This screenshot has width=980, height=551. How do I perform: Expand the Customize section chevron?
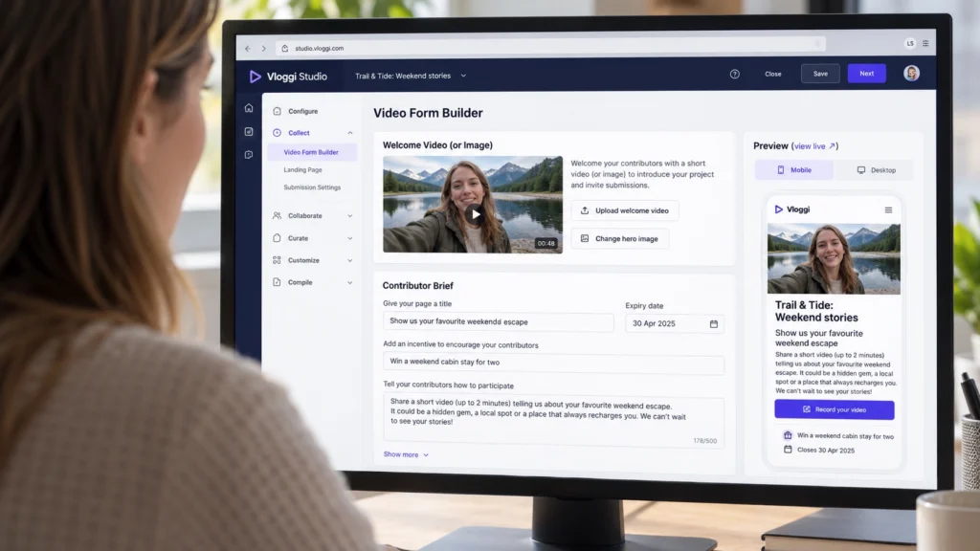point(350,260)
